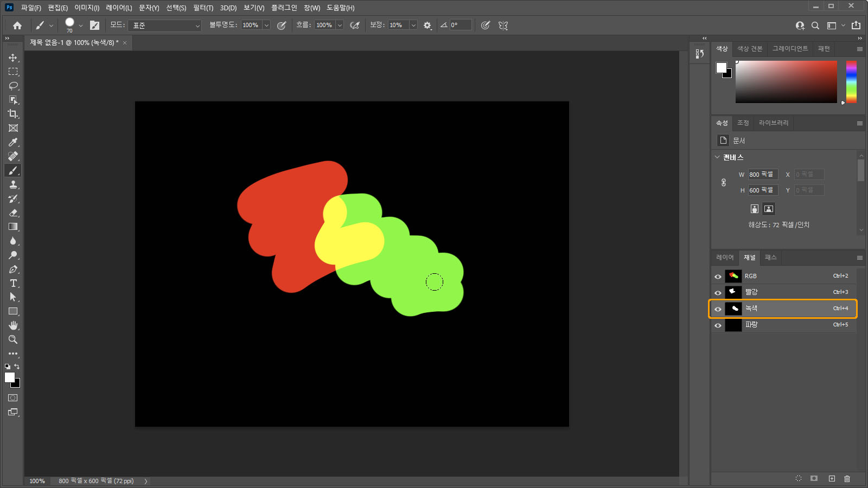The height and width of the screenshot is (488, 868).
Task: Toggle pressure for size icon
Action: 486,25
